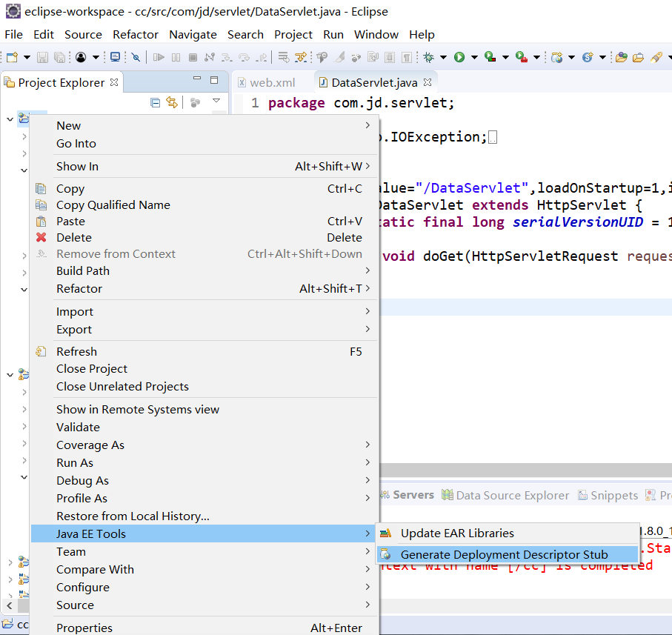672x635 pixels.
Task: Click the pen Search toolbar icon
Action: pyautogui.click(x=656, y=57)
